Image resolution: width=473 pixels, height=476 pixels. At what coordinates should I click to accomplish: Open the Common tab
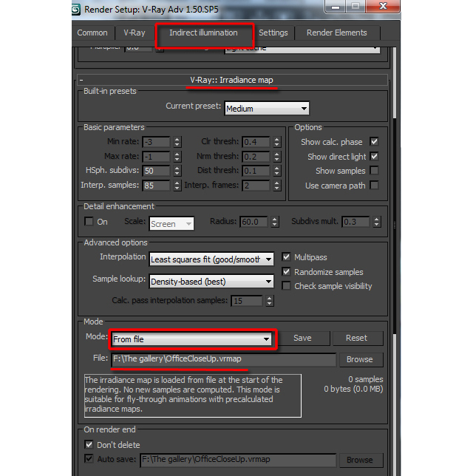pos(92,33)
